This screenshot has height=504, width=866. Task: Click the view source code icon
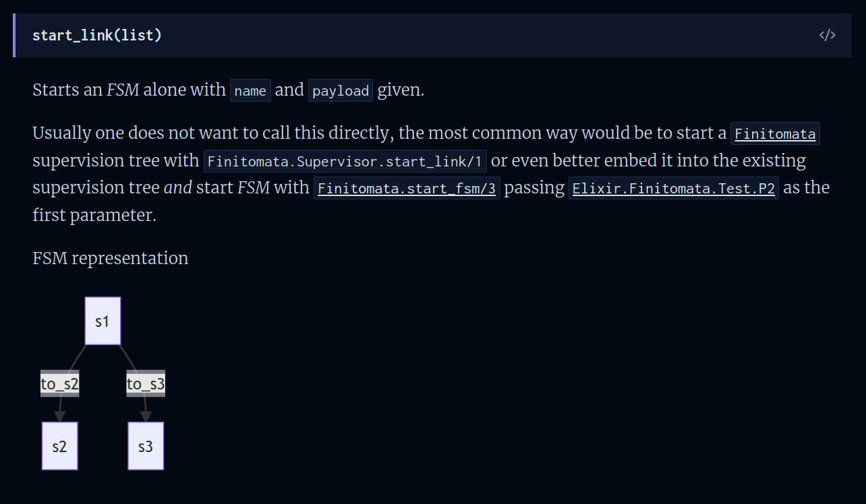[x=827, y=35]
